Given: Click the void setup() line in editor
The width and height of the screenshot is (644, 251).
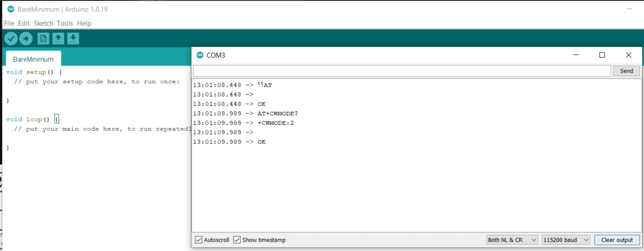Looking at the screenshot, I should 34,72.
